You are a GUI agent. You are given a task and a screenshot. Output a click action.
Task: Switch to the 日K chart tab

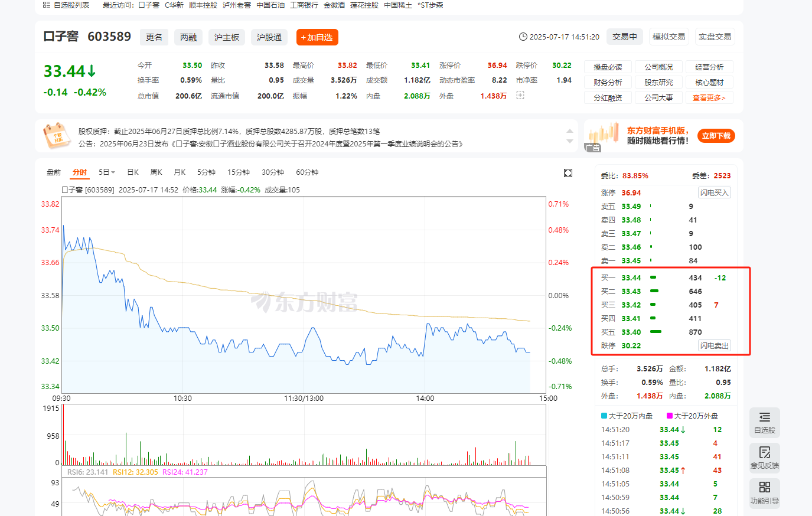[133, 172]
